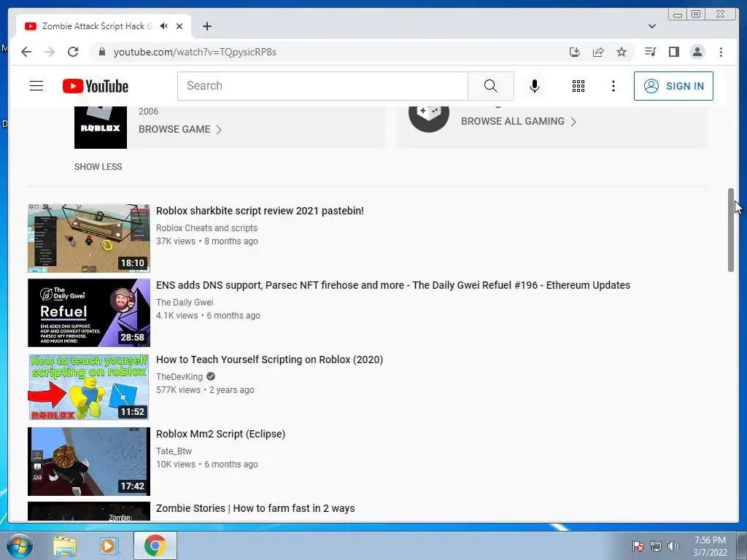Image resolution: width=747 pixels, height=560 pixels.
Task: Open Zombie Stories farm fast video title
Action: pos(255,508)
